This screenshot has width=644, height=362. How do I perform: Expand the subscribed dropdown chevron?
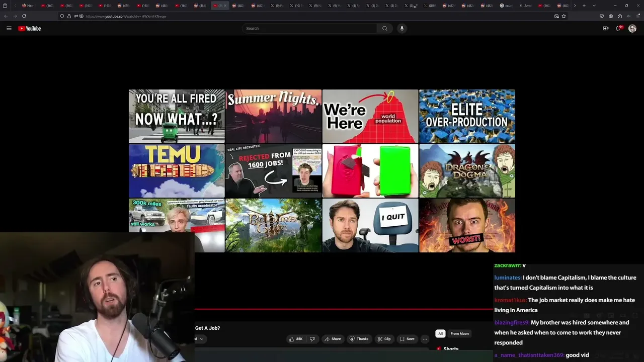pos(201,339)
